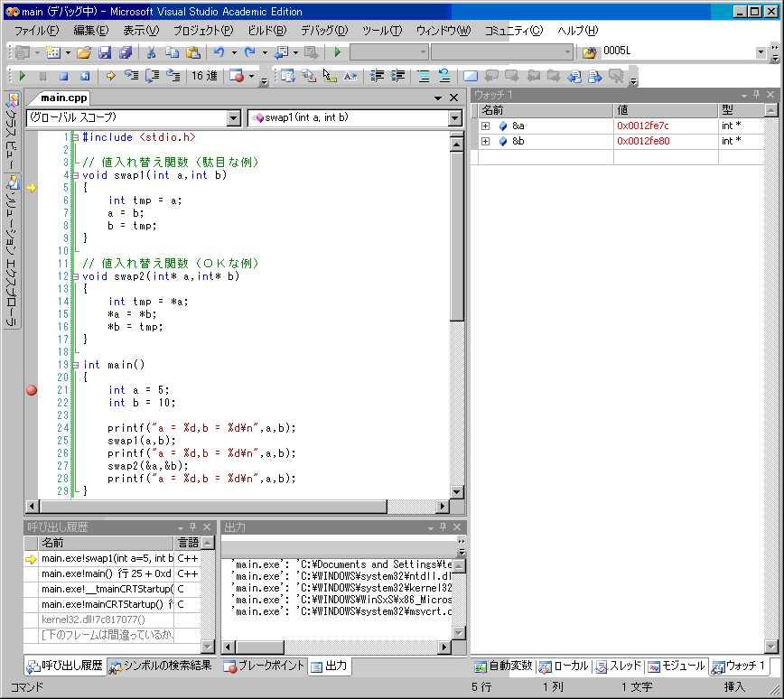This screenshot has height=699, width=784.
Task: Toggle the breakpoint on line 21
Action: [32, 390]
